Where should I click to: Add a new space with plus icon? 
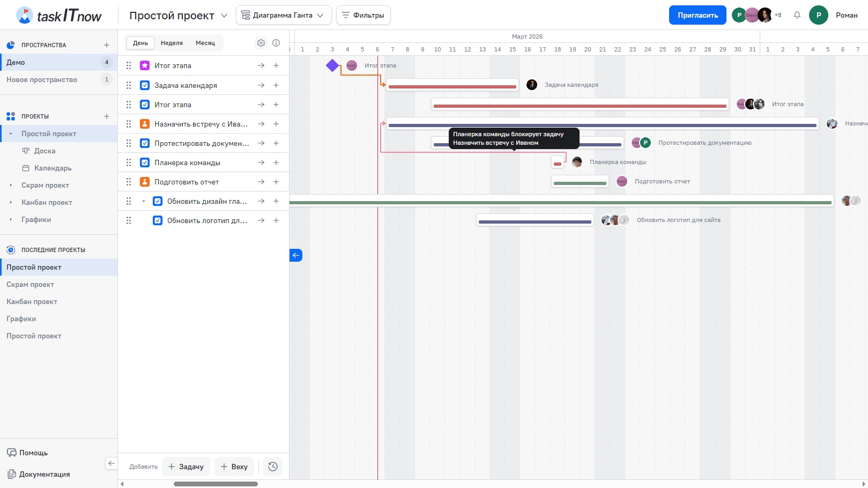click(107, 45)
